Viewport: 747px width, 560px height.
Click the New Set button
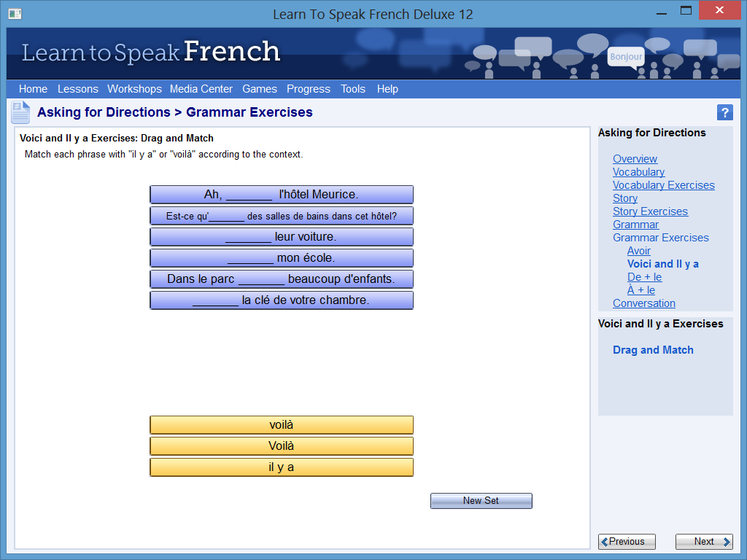point(481,501)
